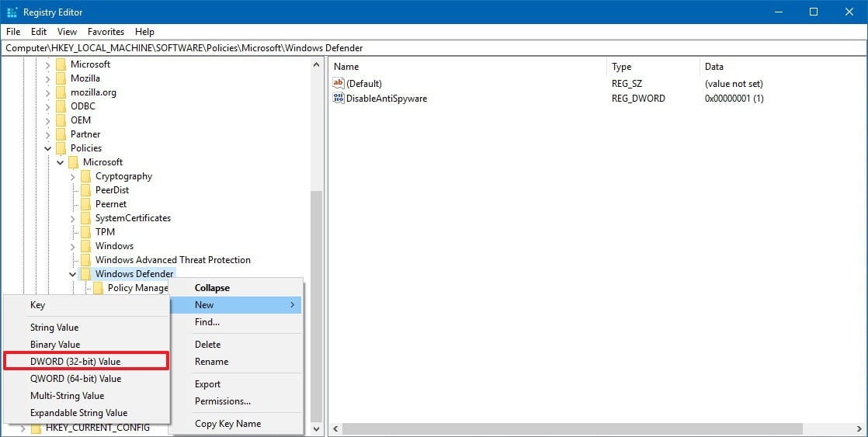
Task: Click the DisableAntiSpyware DWORD value icon
Action: click(x=339, y=98)
